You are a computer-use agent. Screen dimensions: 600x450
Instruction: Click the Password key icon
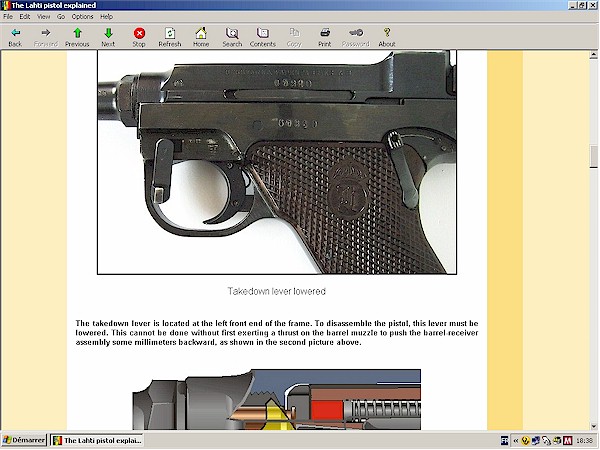[355, 37]
